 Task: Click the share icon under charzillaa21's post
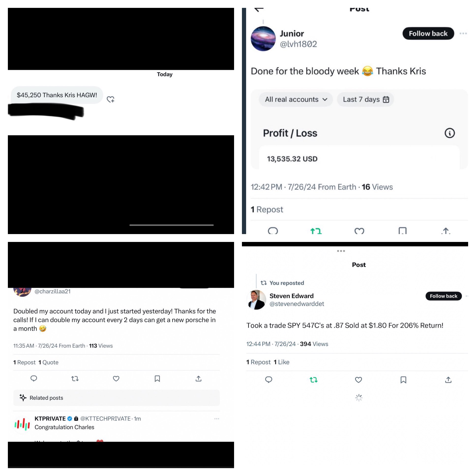point(199,379)
